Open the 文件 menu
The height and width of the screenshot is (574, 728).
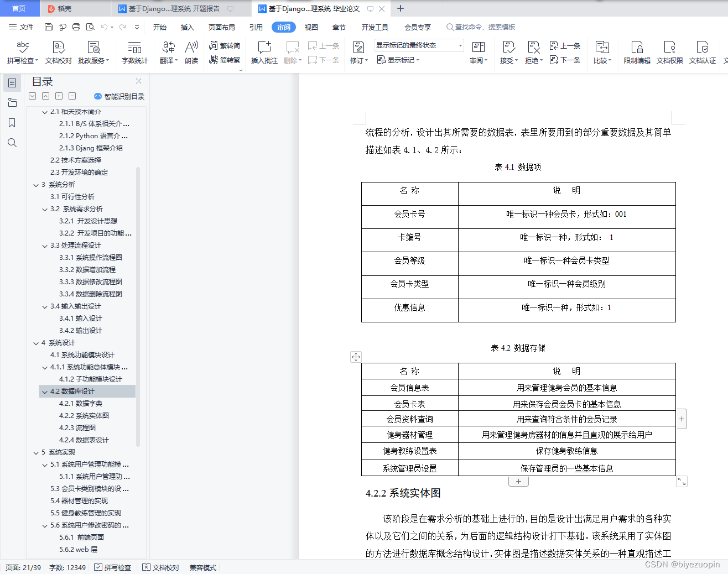21,27
